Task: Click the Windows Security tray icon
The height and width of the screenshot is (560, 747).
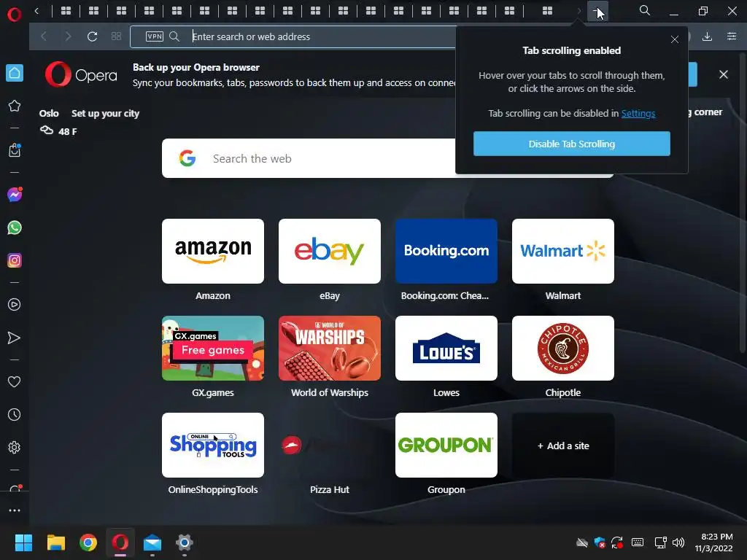Action: pyautogui.click(x=600, y=542)
